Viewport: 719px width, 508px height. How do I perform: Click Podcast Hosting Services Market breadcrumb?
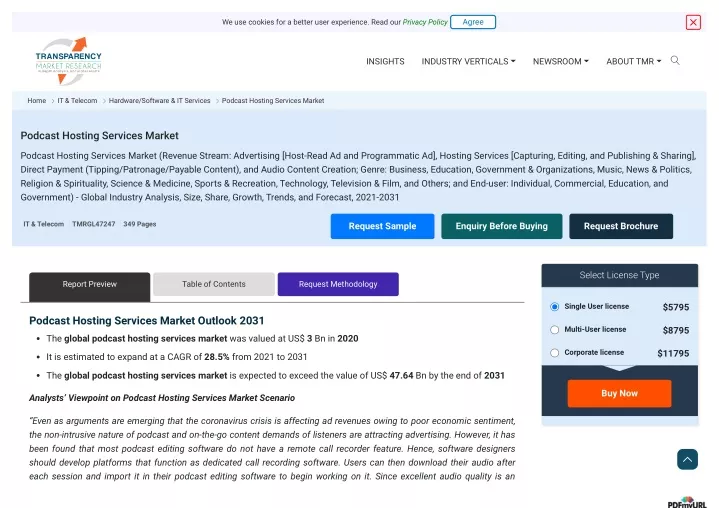coord(273,100)
